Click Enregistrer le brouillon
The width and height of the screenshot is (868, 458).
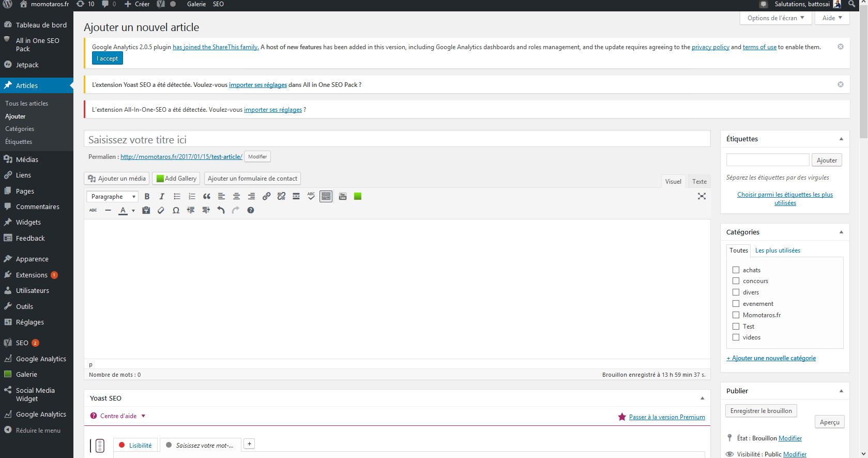coord(761,411)
